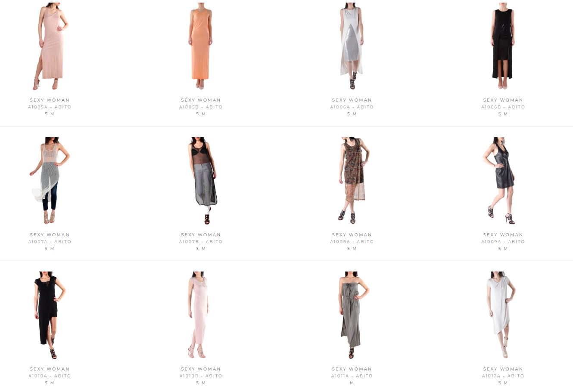
Task: Click the 'M' size under A1011A
Action: click(x=352, y=383)
